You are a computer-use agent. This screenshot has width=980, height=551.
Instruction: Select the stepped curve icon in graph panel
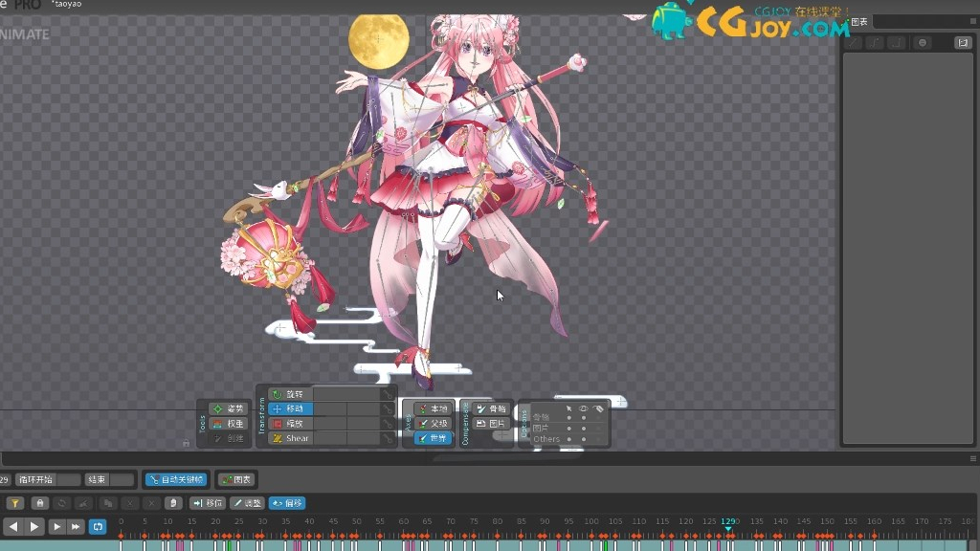point(897,42)
